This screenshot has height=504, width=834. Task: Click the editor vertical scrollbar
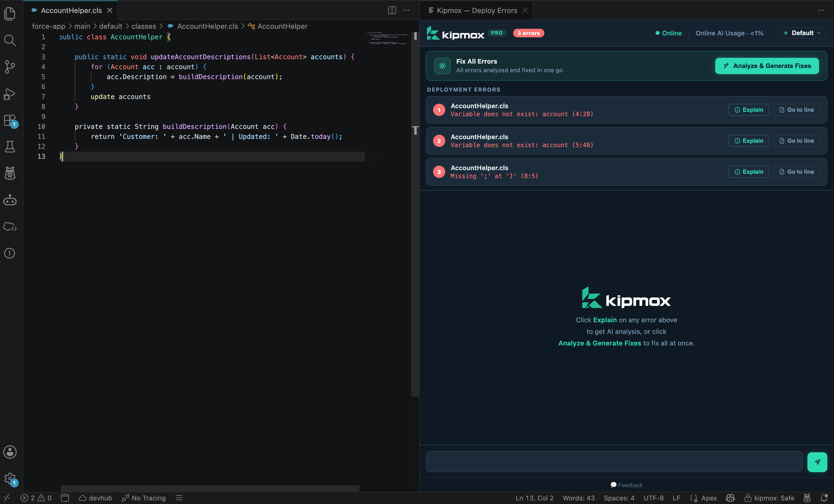click(x=415, y=214)
